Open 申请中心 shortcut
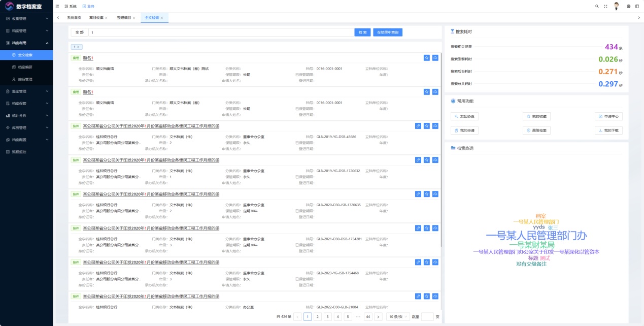This screenshot has width=644, height=326. 608,116
